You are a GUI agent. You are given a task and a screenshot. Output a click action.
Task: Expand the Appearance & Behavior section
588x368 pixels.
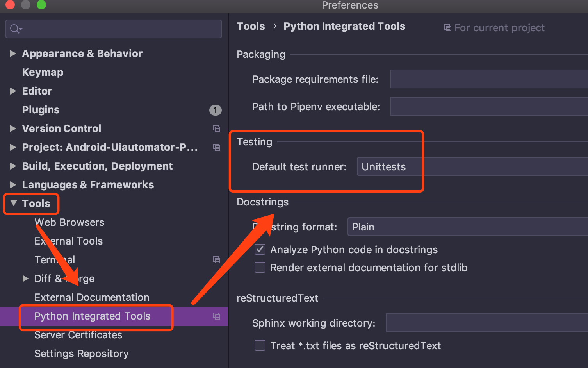(13, 54)
